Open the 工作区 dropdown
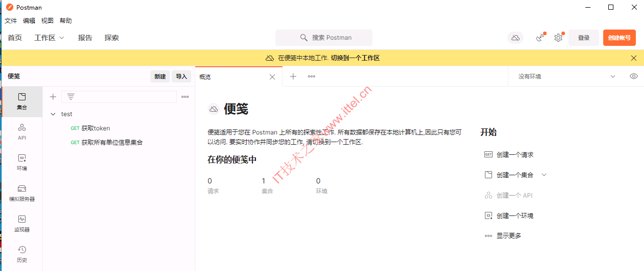 [49, 38]
